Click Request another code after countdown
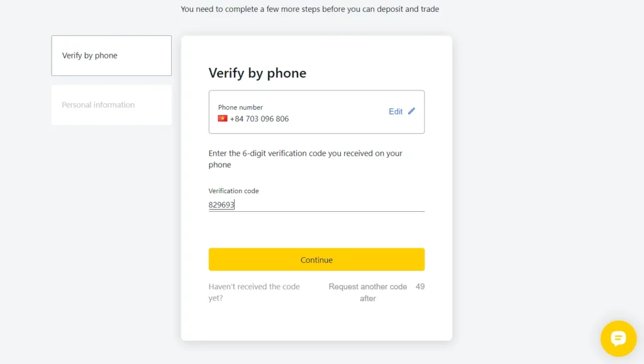This screenshot has height=364, width=644. pyautogui.click(x=367, y=286)
